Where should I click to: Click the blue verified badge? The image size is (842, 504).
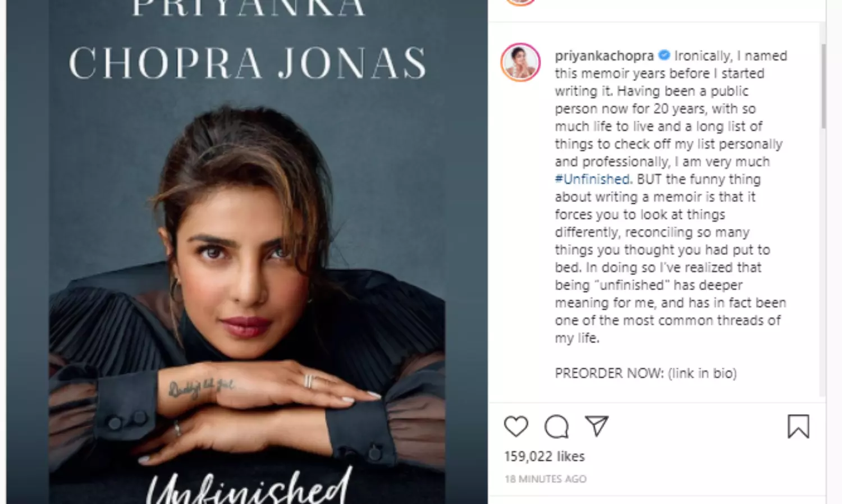pyautogui.click(x=664, y=55)
